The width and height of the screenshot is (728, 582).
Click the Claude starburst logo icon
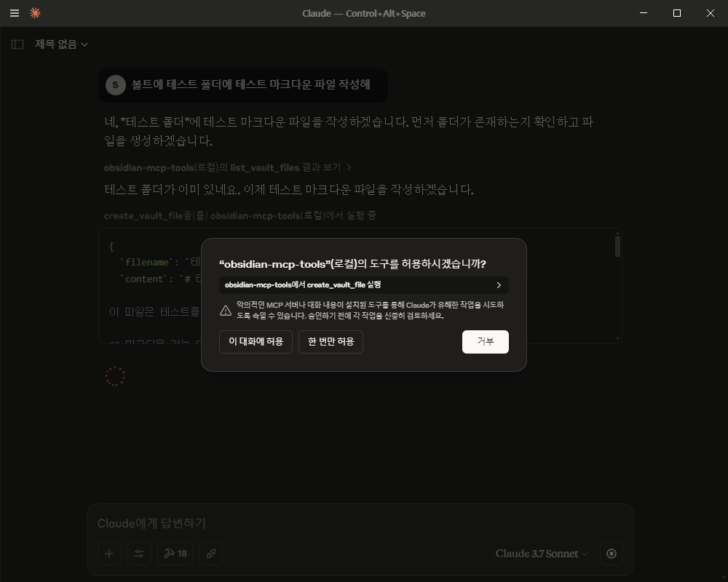point(35,13)
